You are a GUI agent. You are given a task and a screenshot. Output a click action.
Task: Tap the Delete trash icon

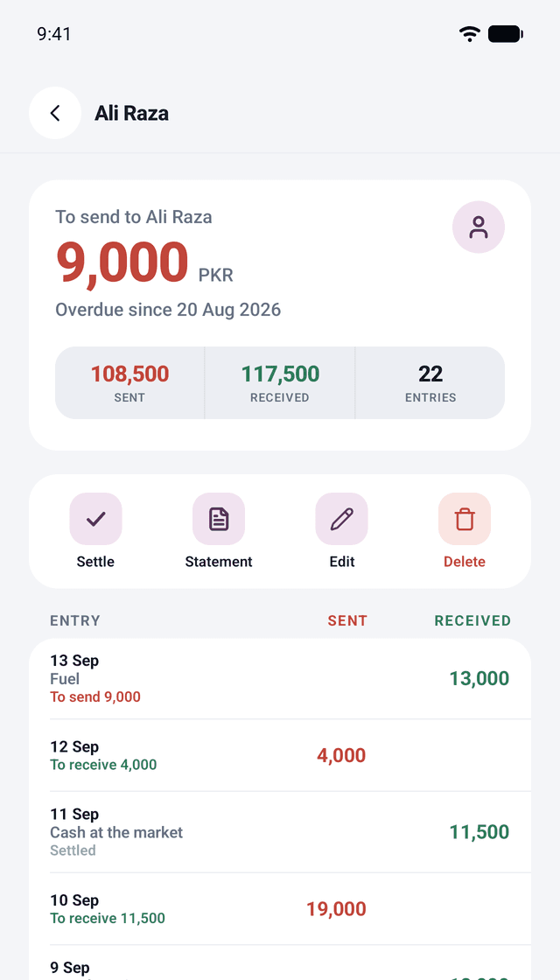coord(465,519)
